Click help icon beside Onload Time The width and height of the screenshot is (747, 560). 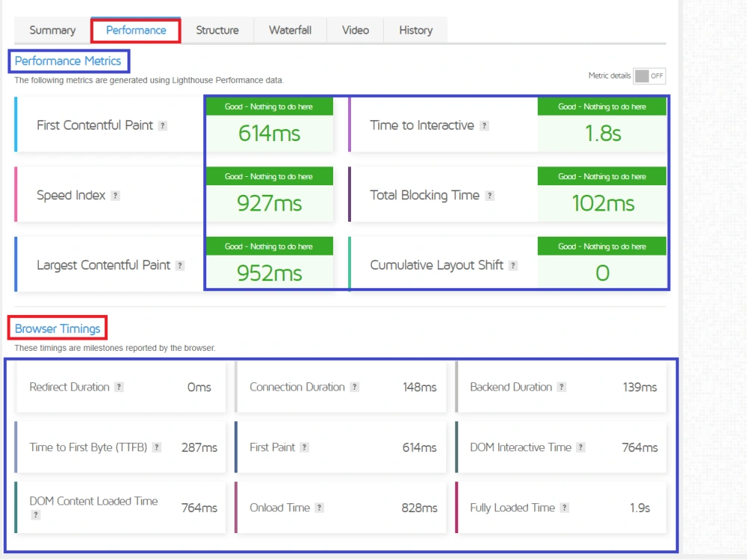320,508
